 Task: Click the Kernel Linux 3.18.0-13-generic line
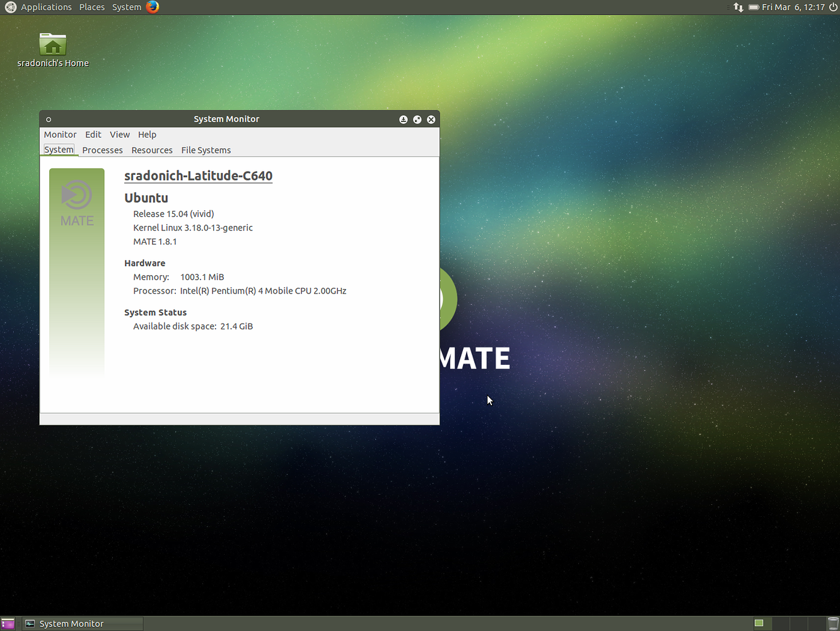(193, 228)
